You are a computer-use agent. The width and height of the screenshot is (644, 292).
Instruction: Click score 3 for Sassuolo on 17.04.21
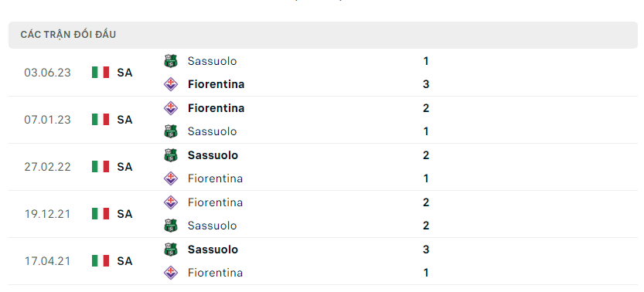pos(426,250)
